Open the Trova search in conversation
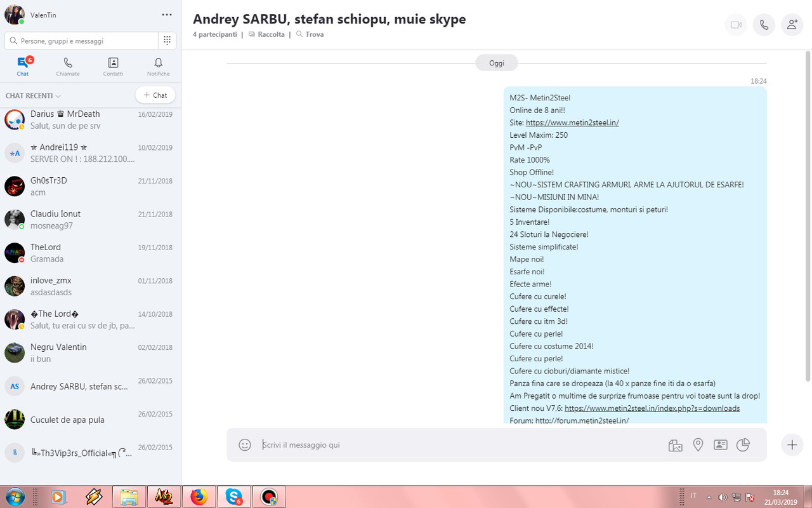 (310, 34)
